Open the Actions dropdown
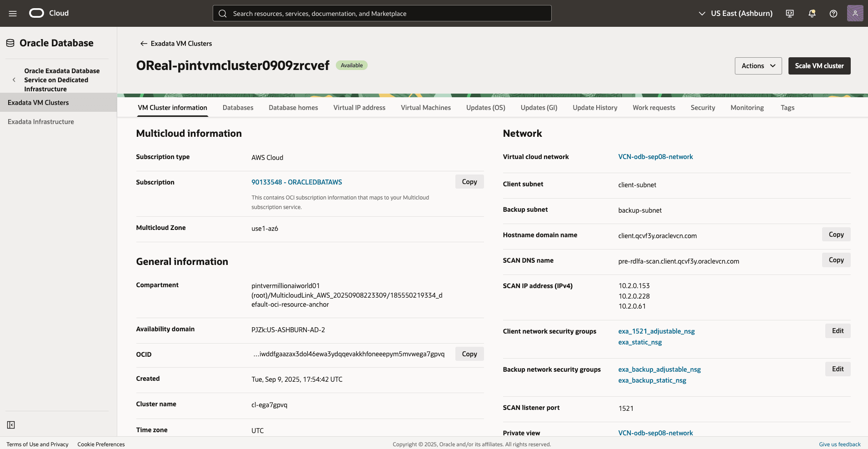This screenshot has height=449, width=868. click(758, 66)
